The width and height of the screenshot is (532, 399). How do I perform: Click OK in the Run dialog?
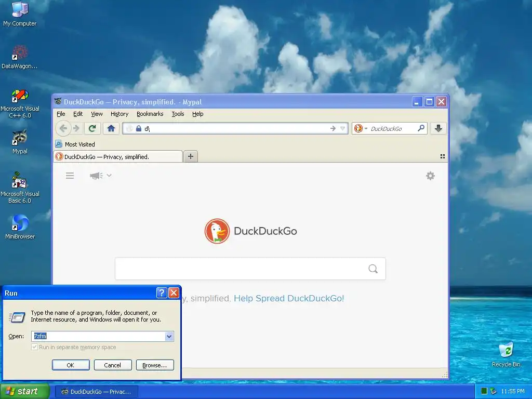tap(71, 365)
